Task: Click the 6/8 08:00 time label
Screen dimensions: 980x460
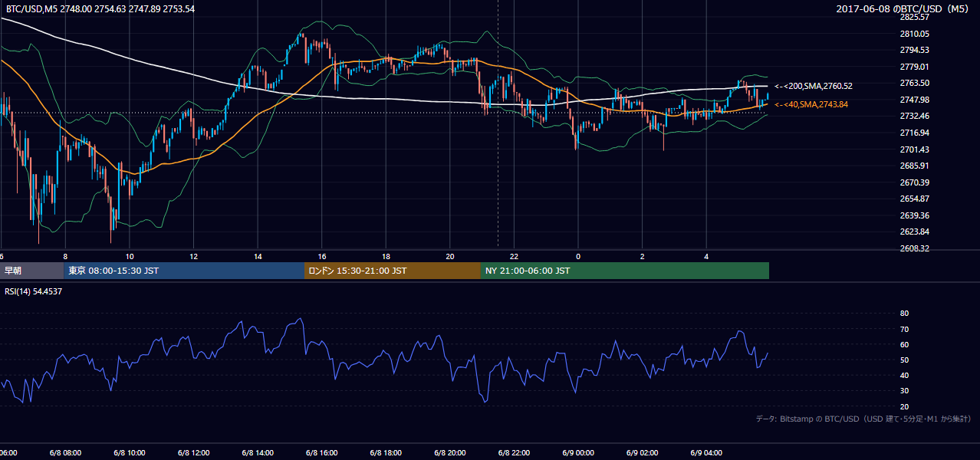Action: tap(65, 453)
